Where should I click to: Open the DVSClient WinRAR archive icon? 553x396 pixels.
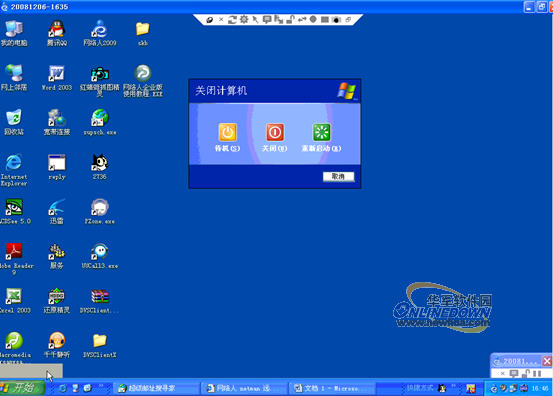point(100,301)
